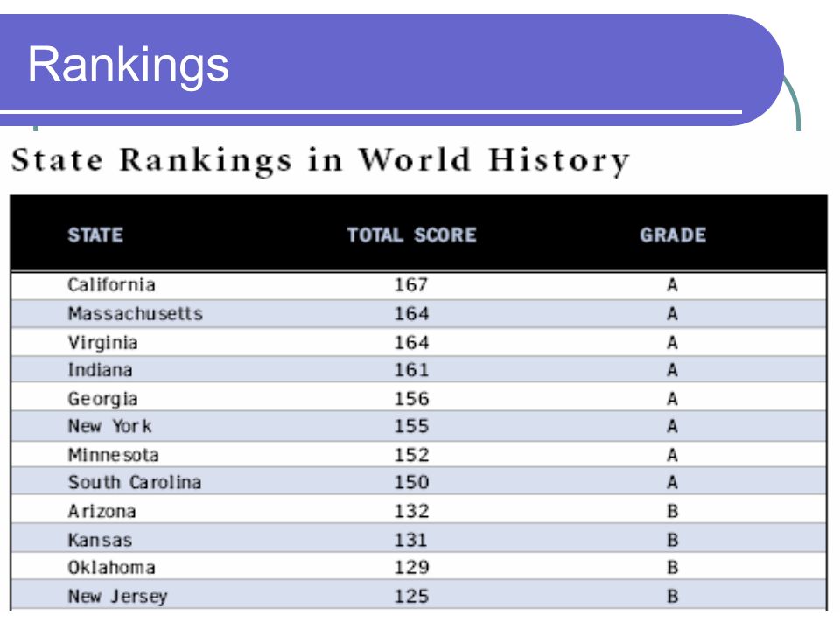Select the TOTAL SCORE column header
The width and height of the screenshot is (840, 630).
(x=411, y=235)
